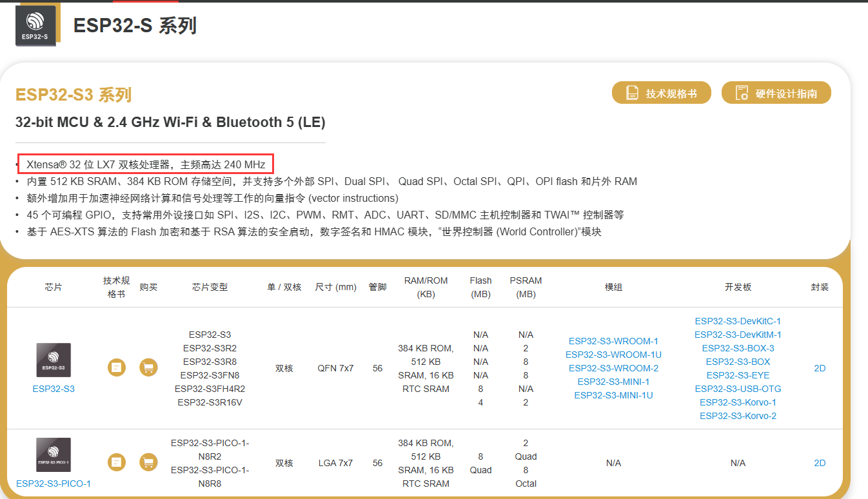868x499 pixels.
Task: Open ESP32-S3-BOX-3 dev board link
Action: click(x=738, y=348)
